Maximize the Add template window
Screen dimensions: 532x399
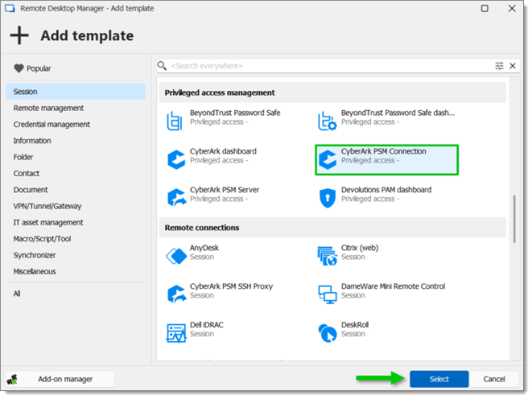485,8
